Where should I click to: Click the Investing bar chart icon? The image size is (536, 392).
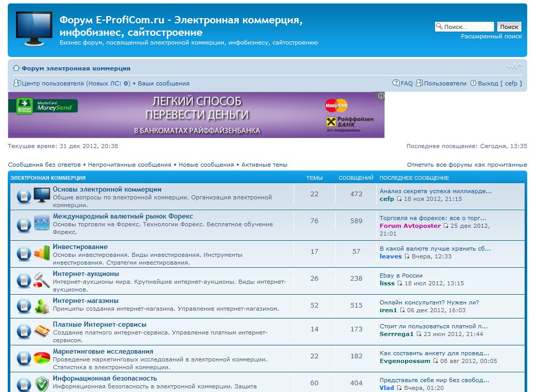(42, 253)
